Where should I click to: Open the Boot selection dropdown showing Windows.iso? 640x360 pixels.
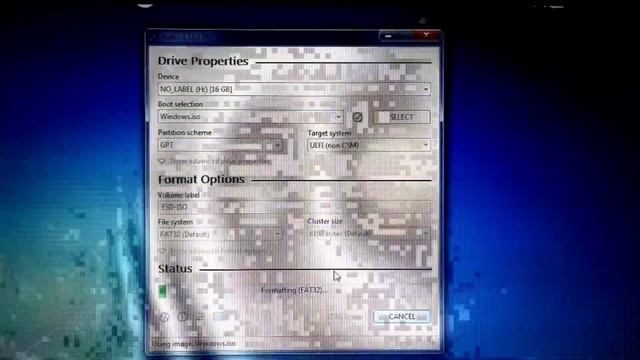point(251,117)
